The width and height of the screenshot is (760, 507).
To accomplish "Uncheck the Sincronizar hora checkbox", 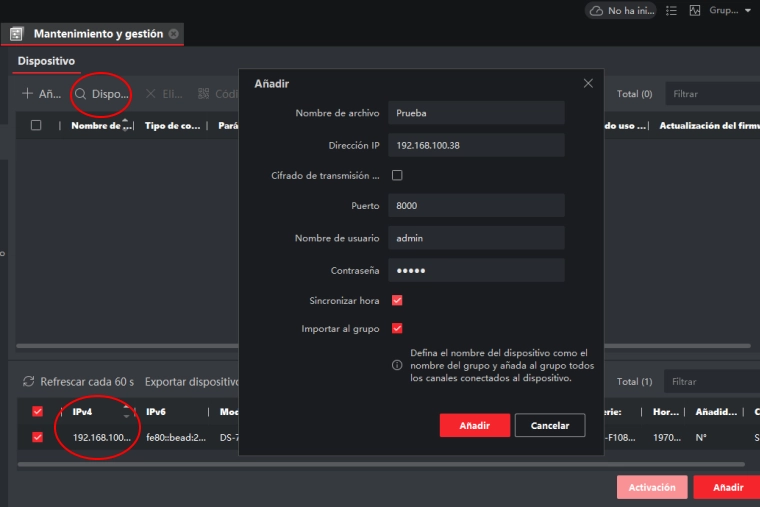I will (397, 300).
